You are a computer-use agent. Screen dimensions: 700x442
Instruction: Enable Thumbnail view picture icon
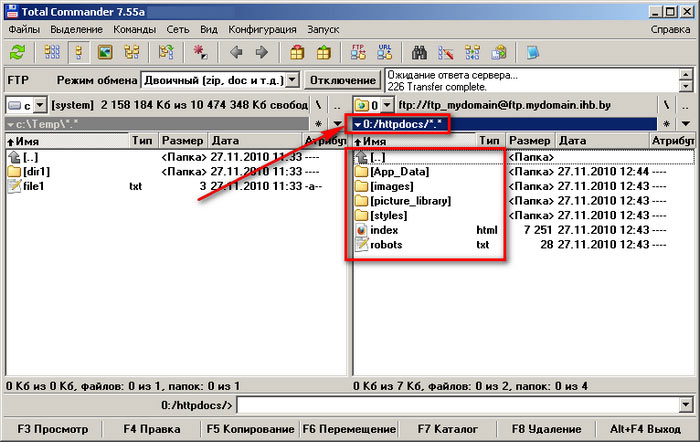pyautogui.click(x=105, y=53)
